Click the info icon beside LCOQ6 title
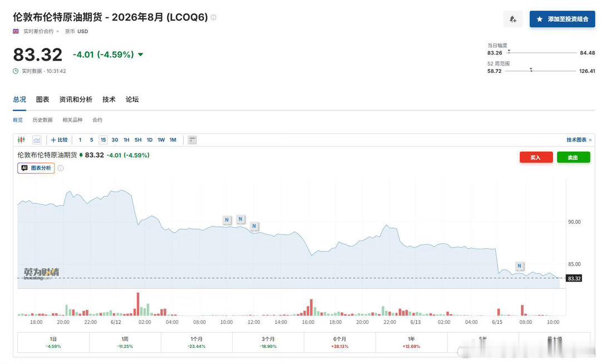601x364 pixels. pos(214,17)
